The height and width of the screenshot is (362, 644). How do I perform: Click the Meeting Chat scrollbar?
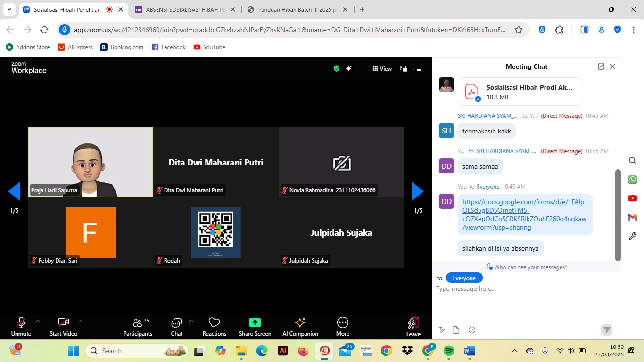618,214
